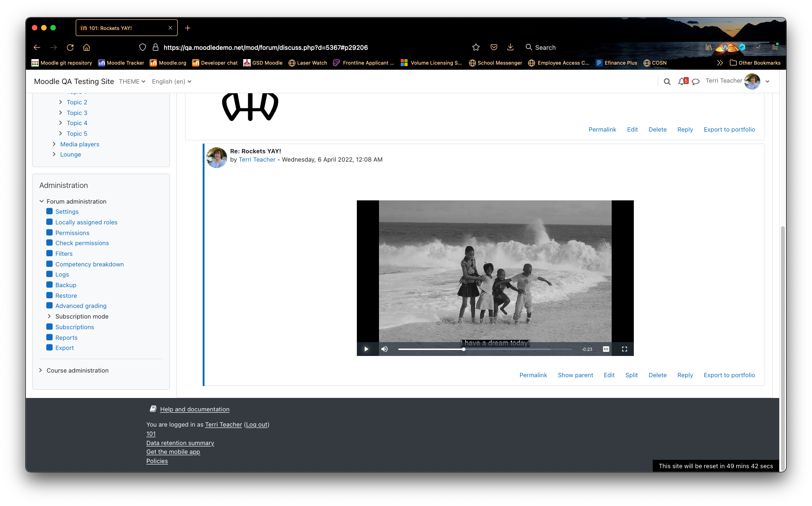Expand Topic 4 tree node
Viewport: 812px width, 506px height.
tap(60, 123)
